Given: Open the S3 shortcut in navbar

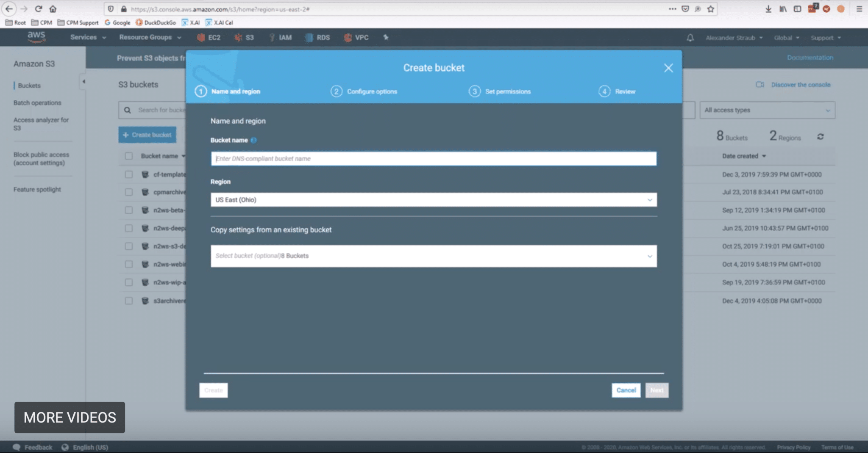Looking at the screenshot, I should [245, 37].
